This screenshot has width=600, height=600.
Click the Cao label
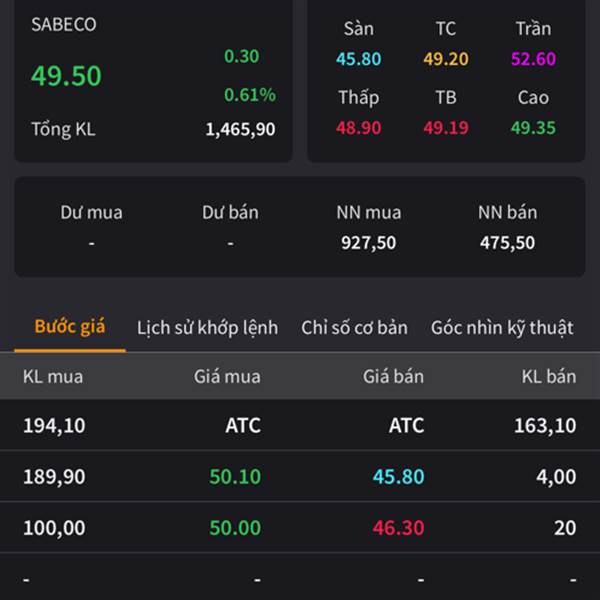coord(533,98)
